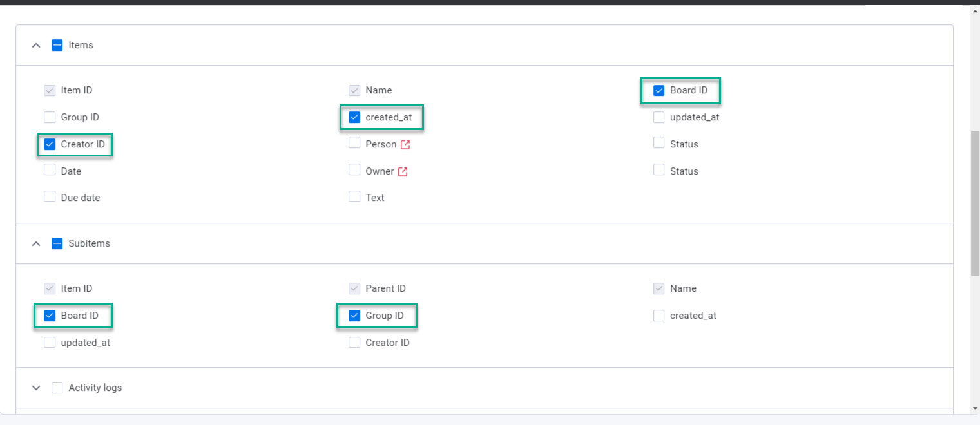Enable the Text column checkbox
The width and height of the screenshot is (980, 425).
(354, 197)
